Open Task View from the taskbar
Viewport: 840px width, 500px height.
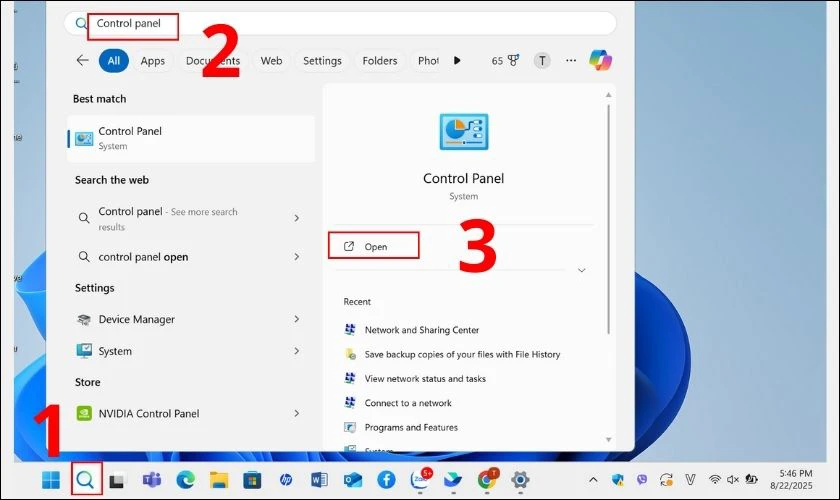tap(117, 480)
